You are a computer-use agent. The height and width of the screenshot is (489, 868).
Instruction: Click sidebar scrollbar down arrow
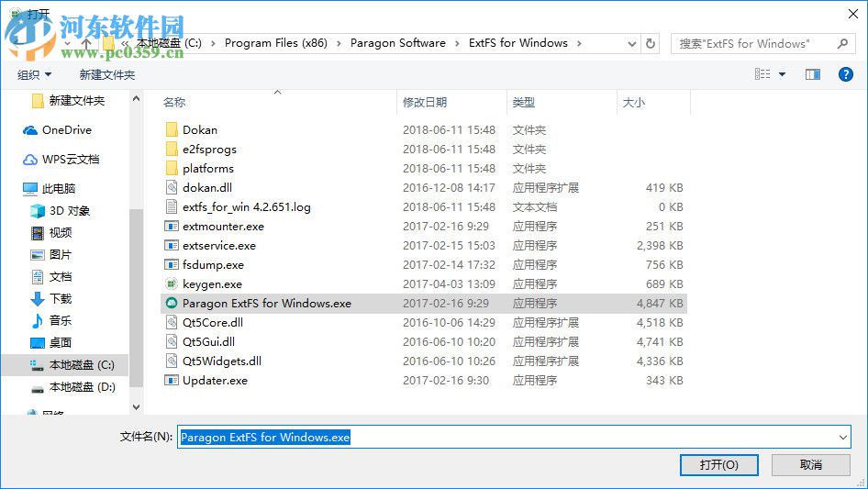click(136, 407)
